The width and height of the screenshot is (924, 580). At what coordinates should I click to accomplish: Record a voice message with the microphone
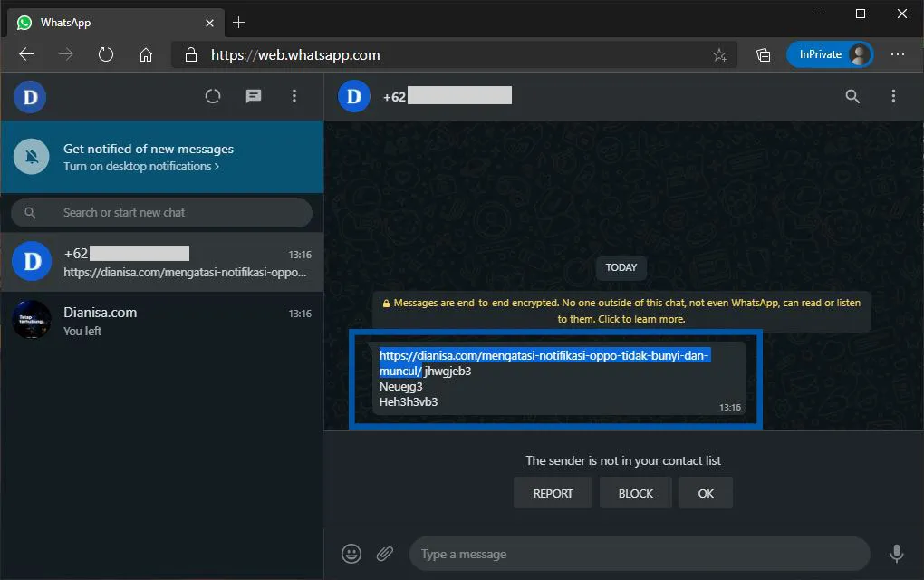tap(896, 553)
